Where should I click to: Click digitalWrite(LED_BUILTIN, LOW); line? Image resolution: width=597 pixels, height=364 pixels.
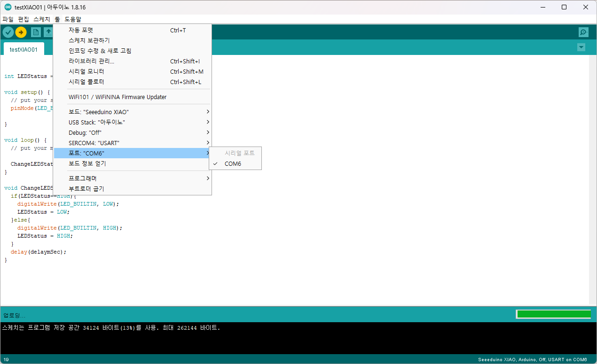[x=68, y=204]
